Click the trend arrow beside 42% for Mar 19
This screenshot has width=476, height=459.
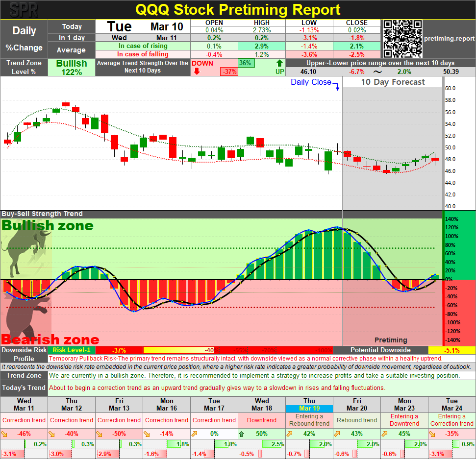click(x=289, y=434)
